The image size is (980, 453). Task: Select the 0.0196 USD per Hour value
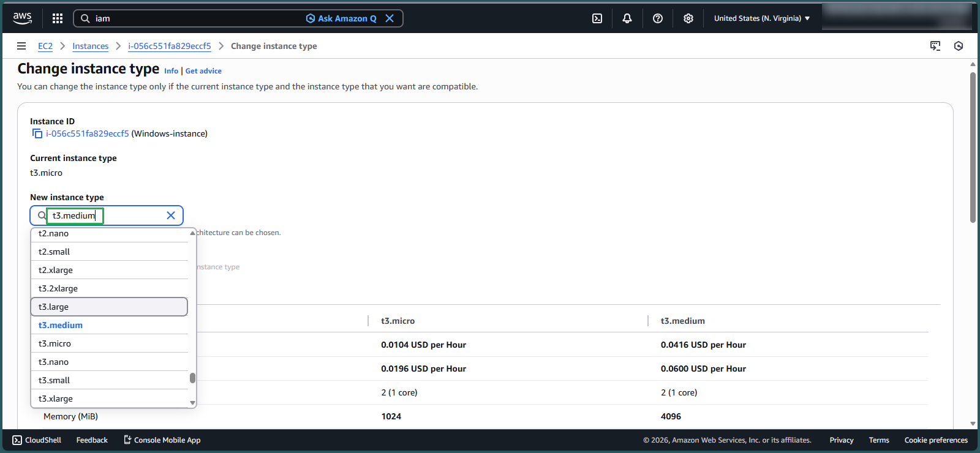coord(424,369)
